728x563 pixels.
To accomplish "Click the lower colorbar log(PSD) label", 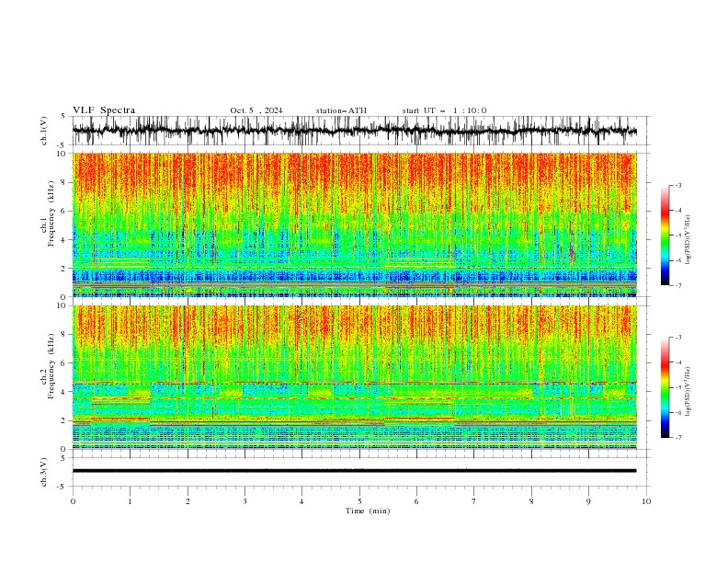I will click(x=688, y=391).
